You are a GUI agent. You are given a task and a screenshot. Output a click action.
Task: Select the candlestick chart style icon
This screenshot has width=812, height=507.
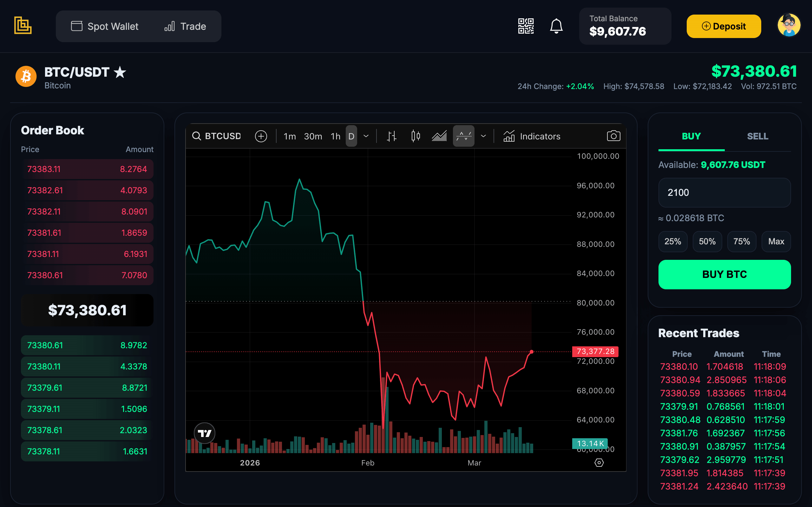tap(416, 136)
